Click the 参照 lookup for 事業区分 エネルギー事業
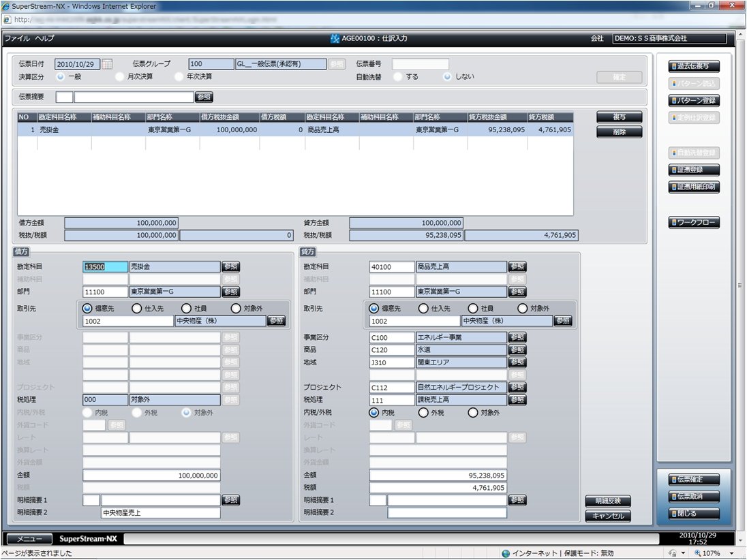The height and width of the screenshot is (560, 747). (517, 337)
